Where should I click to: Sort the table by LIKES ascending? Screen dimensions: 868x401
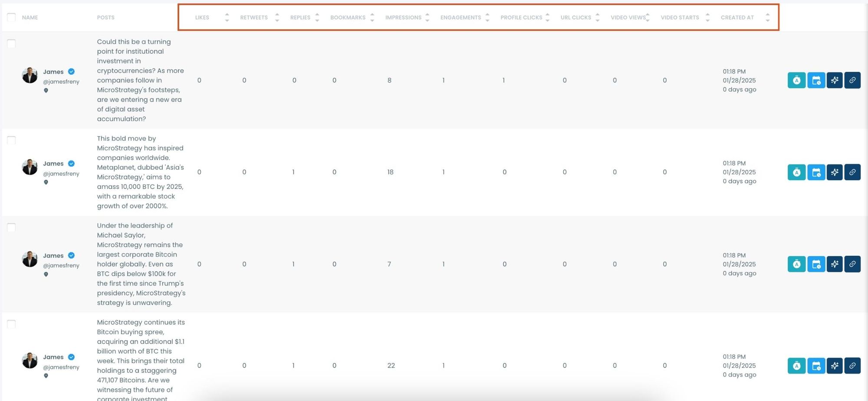[227, 14]
